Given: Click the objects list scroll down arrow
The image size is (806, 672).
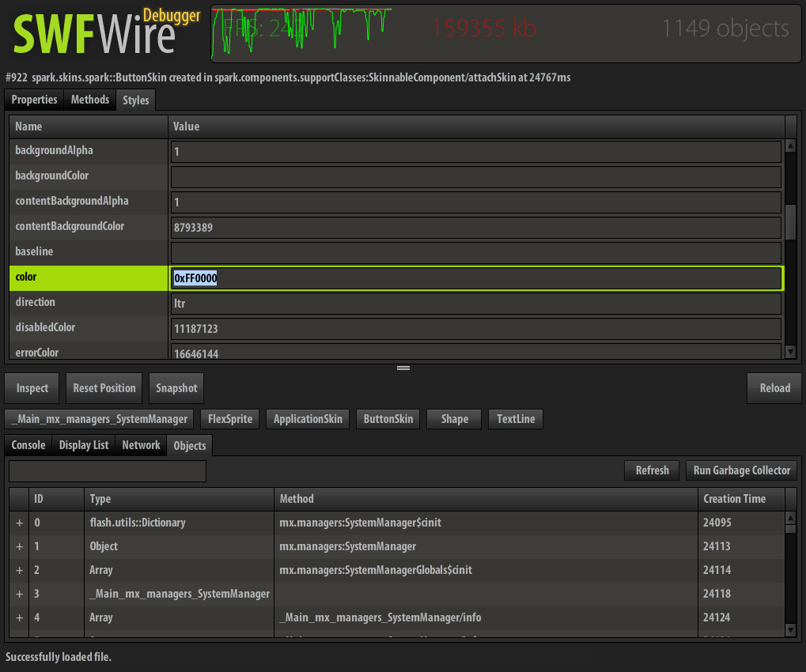Looking at the screenshot, I should point(791,630).
